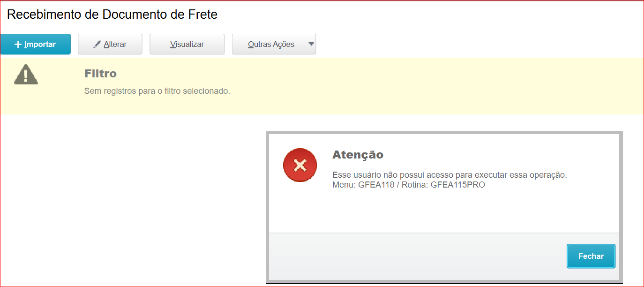
Task: Close the Atenção dialog with Fechar
Action: click(x=591, y=256)
